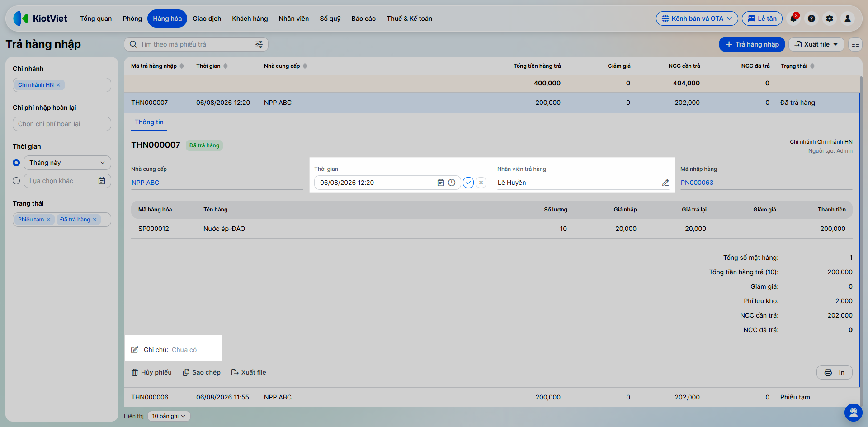The height and width of the screenshot is (427, 868).
Task: Open calendar icon in Lựa chọn khác
Action: tap(102, 181)
